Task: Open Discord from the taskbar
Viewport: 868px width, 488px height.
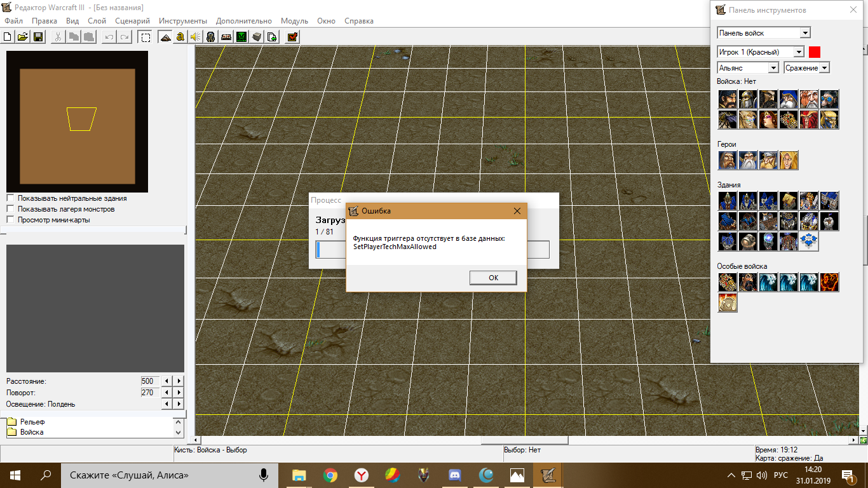Action: 454,475
